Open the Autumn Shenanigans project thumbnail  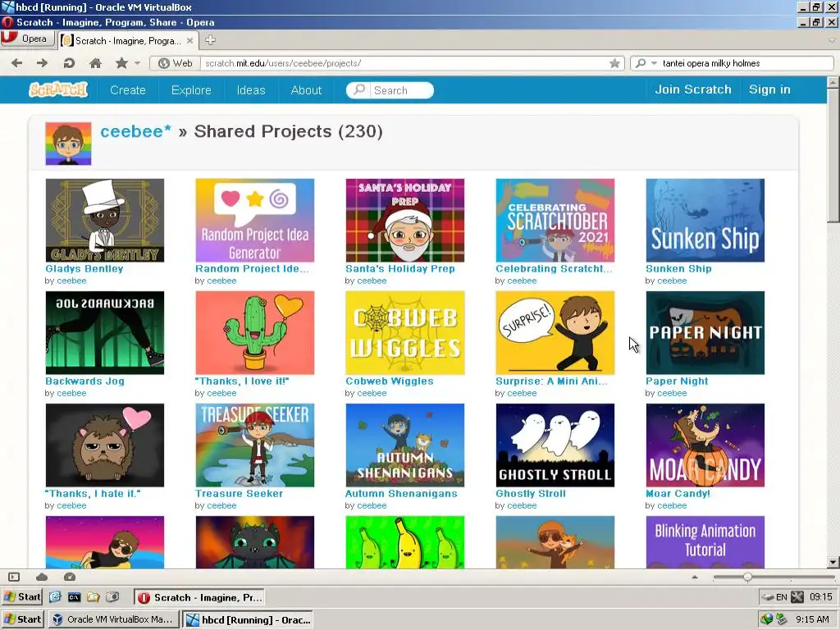405,445
